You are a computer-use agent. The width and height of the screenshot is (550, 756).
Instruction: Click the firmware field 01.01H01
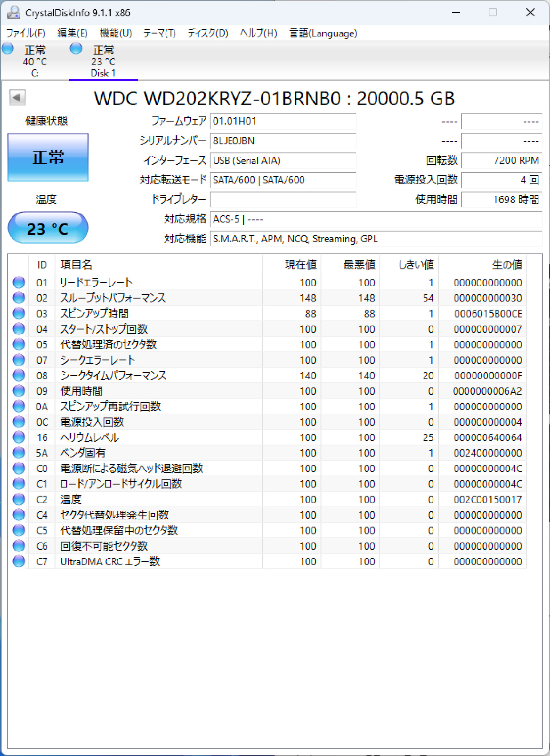click(283, 121)
